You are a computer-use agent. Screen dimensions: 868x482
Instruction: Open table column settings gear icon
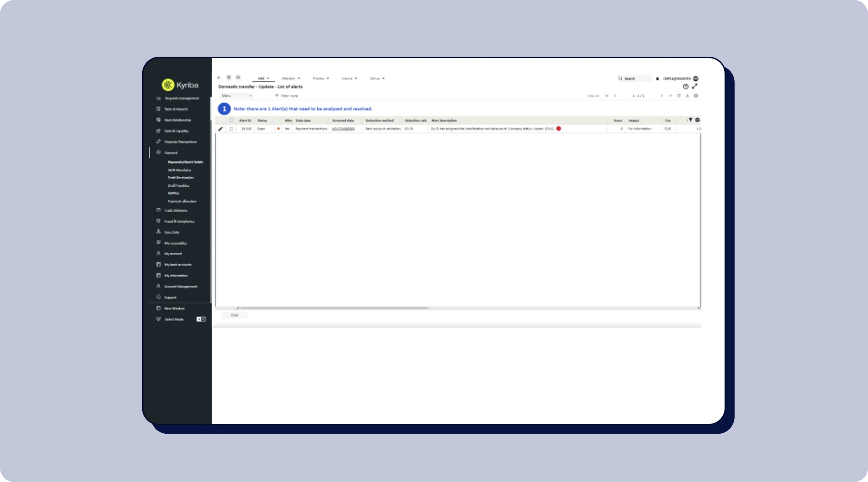[x=697, y=120]
